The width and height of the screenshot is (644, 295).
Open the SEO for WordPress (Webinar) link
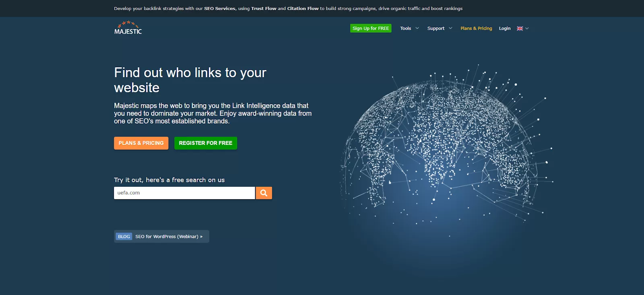click(x=169, y=237)
